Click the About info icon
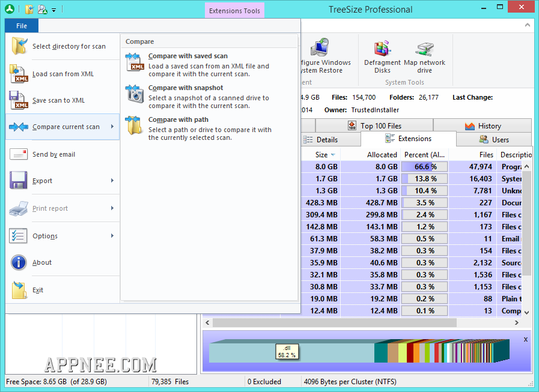This screenshot has height=392, width=539. pyautogui.click(x=19, y=262)
